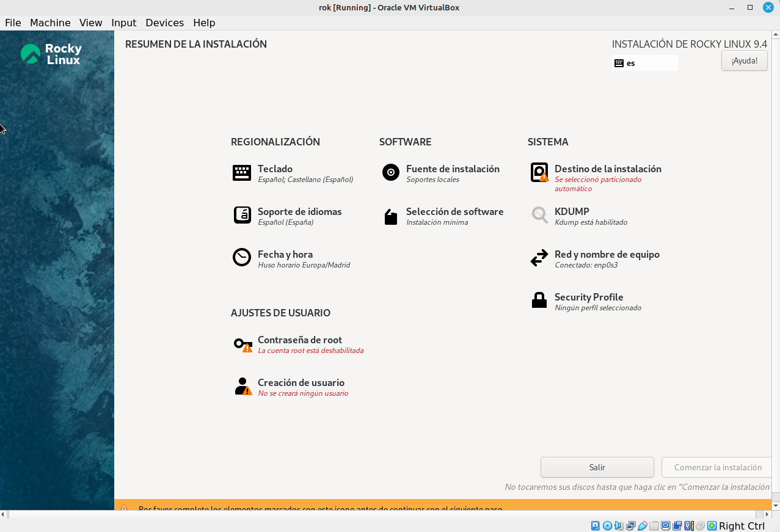
Task: Click the recording status bar icon
Action: [x=677, y=526]
